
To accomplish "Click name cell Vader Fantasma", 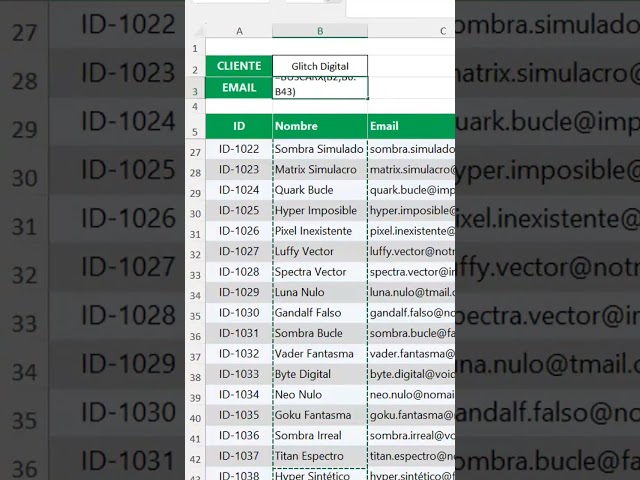I will (320, 353).
